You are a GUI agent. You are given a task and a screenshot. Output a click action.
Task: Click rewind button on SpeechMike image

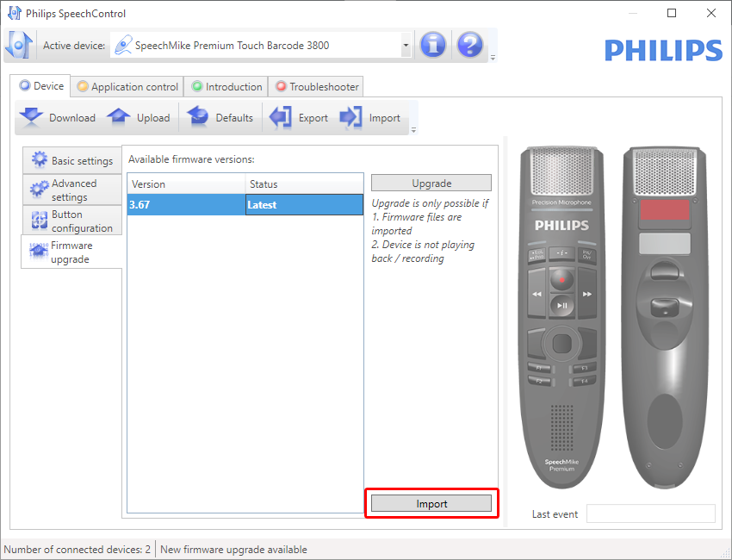point(537,294)
